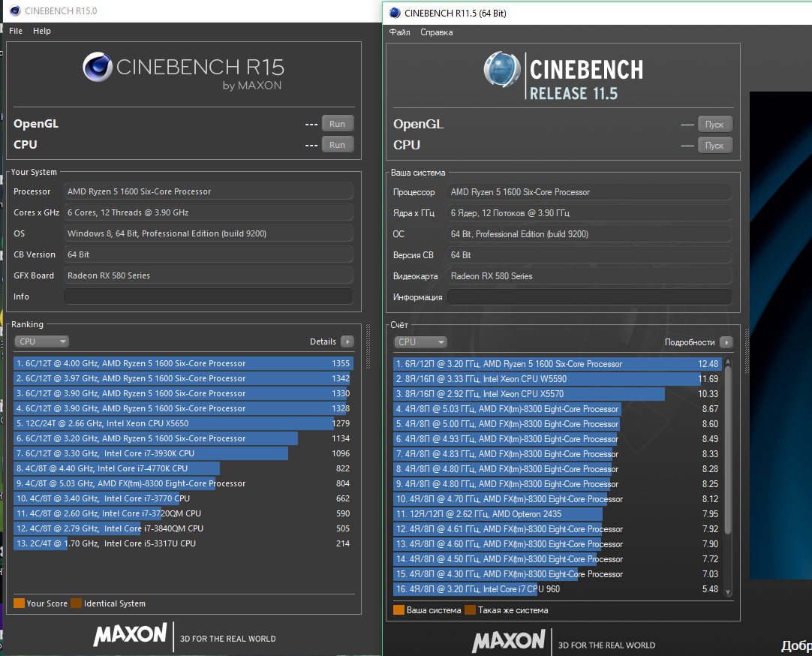Open the CPU ranking dropdown in R15
The width and height of the screenshot is (812, 656).
(41, 342)
